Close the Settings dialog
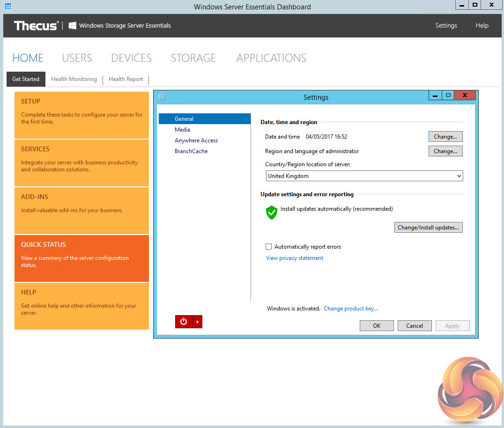The width and height of the screenshot is (504, 428). pyautogui.click(x=465, y=96)
